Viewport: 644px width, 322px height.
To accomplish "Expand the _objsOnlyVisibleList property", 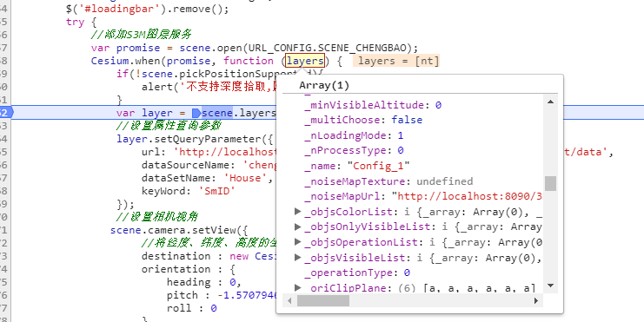I will pyautogui.click(x=298, y=227).
